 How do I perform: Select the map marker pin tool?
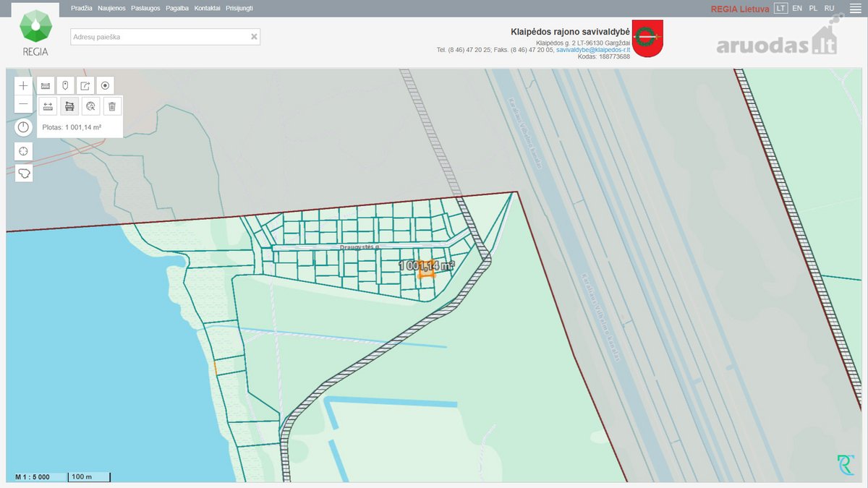click(65, 85)
